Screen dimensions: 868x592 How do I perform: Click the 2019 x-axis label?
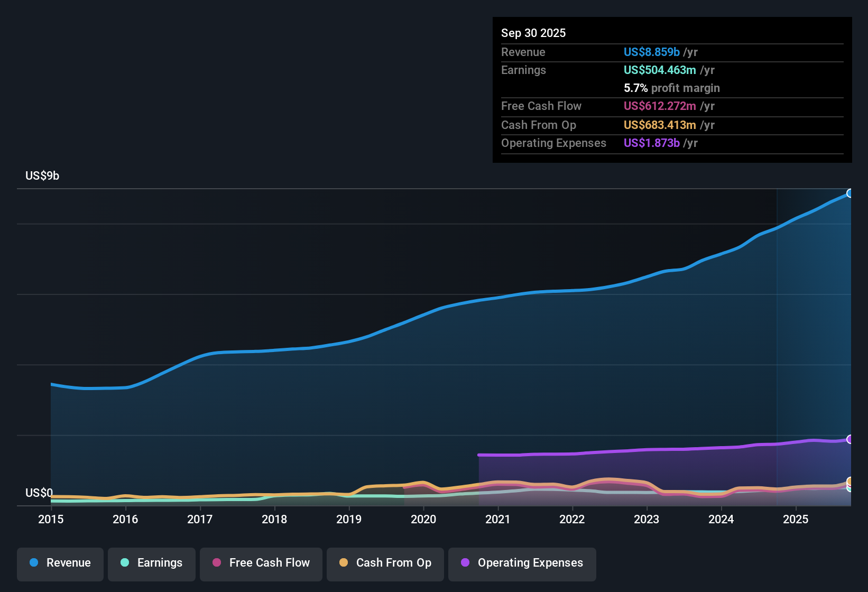[349, 520]
